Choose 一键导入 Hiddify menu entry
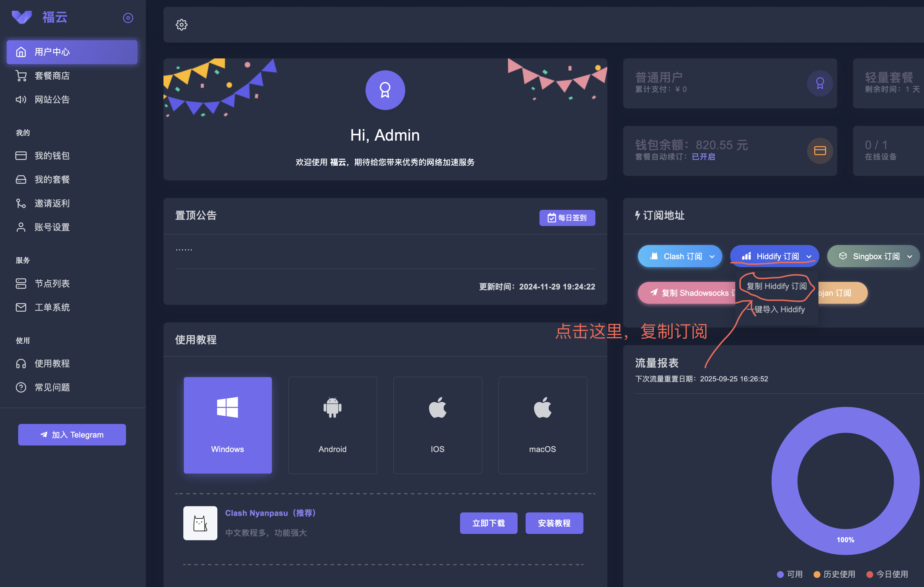This screenshot has height=587, width=924. (x=776, y=309)
